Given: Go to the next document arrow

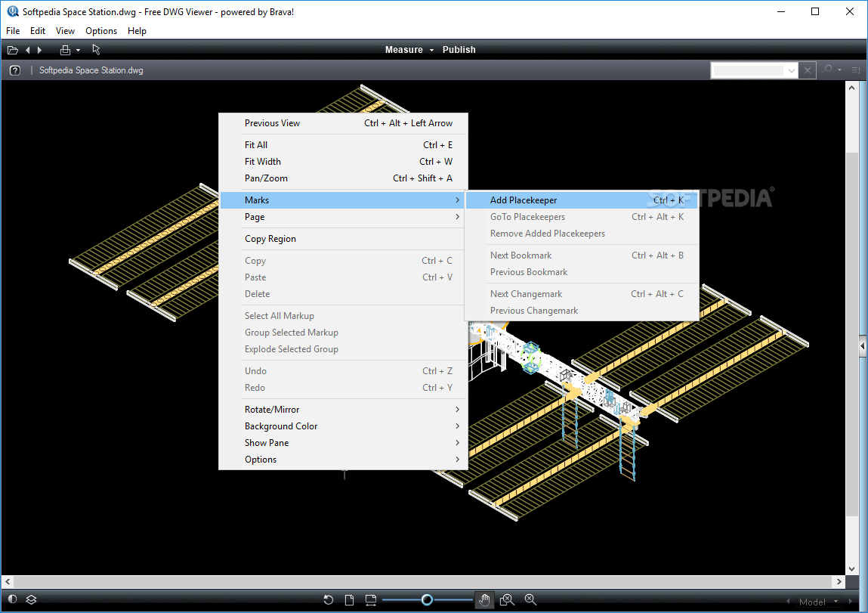Looking at the screenshot, I should click(40, 51).
